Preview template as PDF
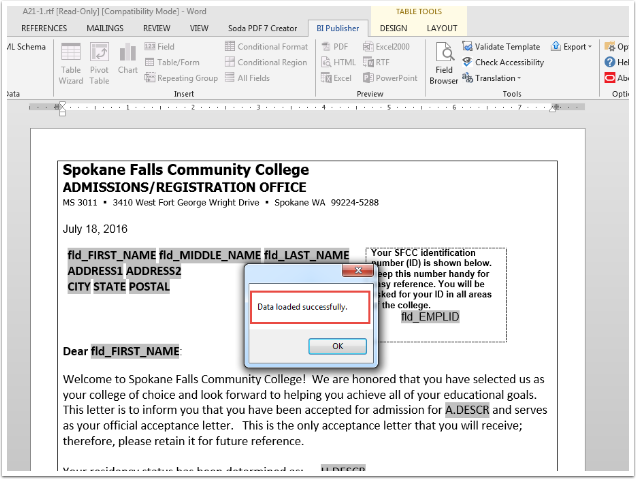Image resolution: width=636 pixels, height=479 pixels. click(x=335, y=47)
